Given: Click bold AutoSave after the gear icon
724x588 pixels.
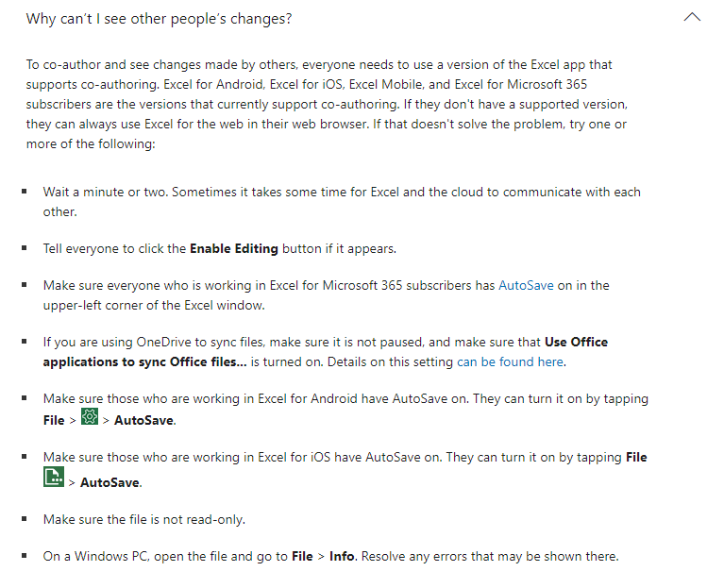Looking at the screenshot, I should tap(143, 420).
